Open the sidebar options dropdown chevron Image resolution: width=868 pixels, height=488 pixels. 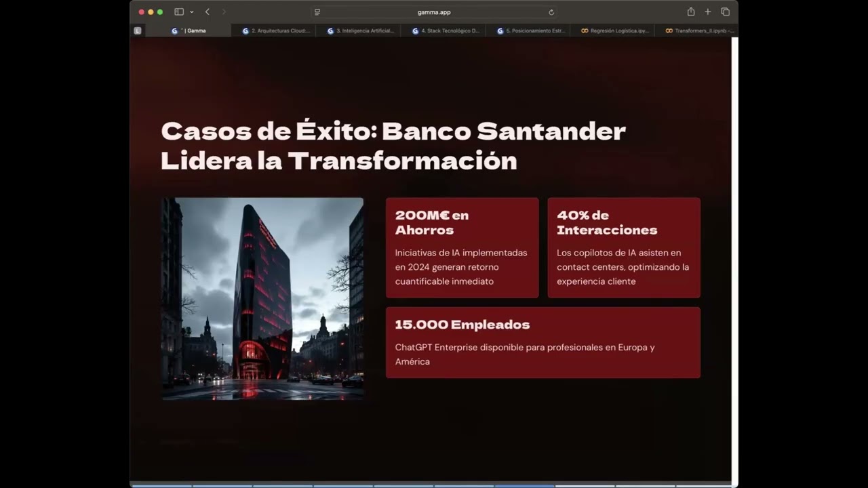[192, 12]
